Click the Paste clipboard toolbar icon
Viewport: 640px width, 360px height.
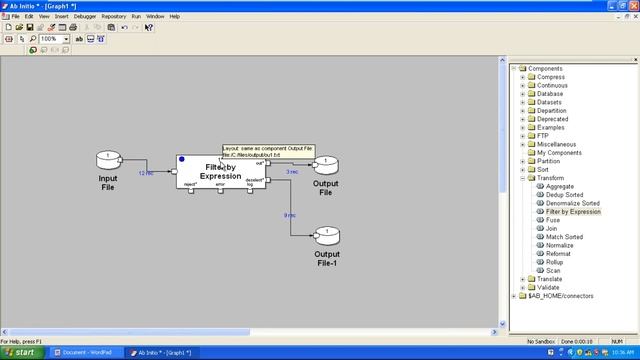(111, 27)
